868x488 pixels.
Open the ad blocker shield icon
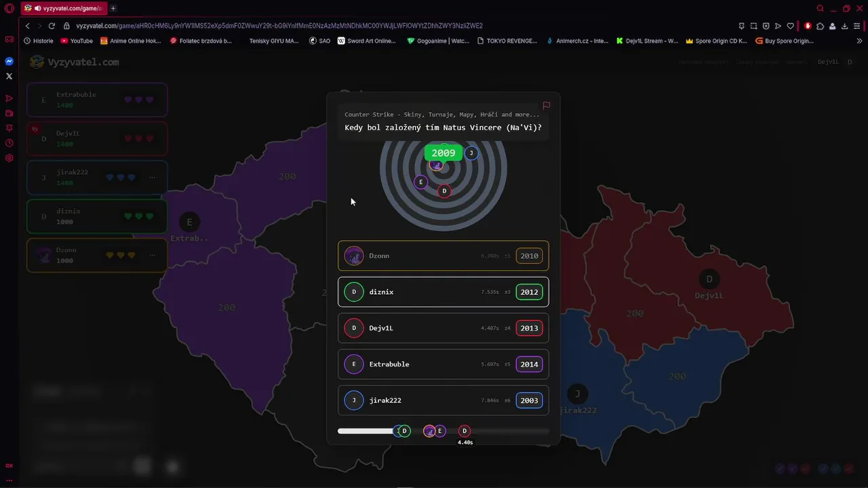pyautogui.click(x=766, y=26)
